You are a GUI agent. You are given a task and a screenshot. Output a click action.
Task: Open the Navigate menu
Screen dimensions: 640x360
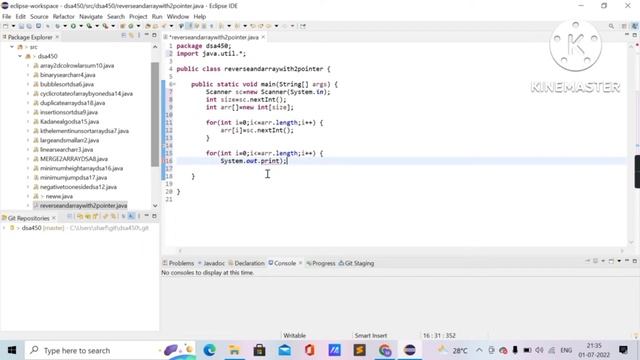[x=91, y=17]
